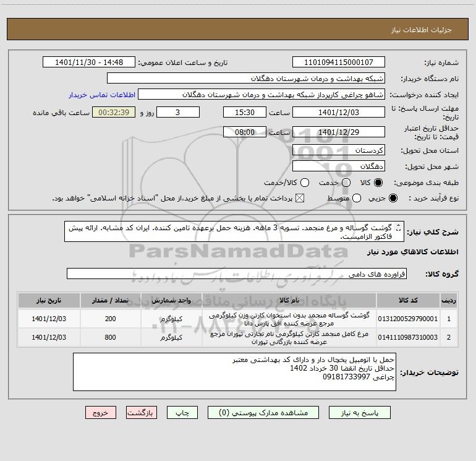Open the اطلاعات تماس خریدار link
Image resolution: width=476 pixels, height=461 pixels.
[x=102, y=95]
